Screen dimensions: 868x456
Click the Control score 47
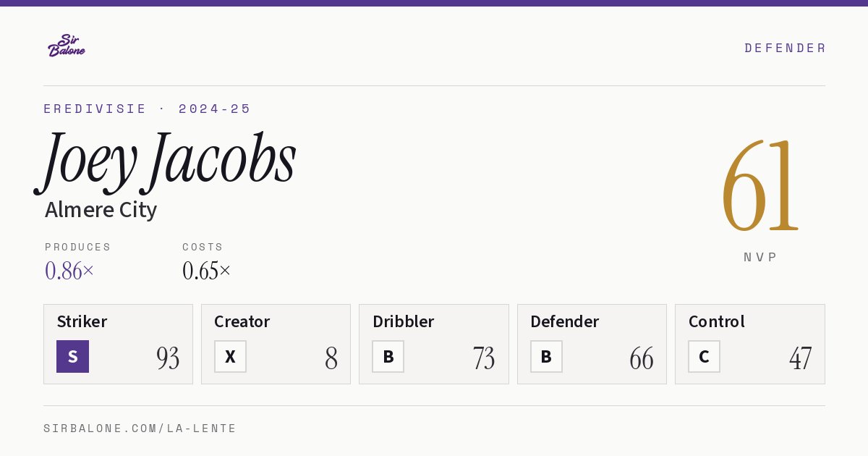pos(800,358)
